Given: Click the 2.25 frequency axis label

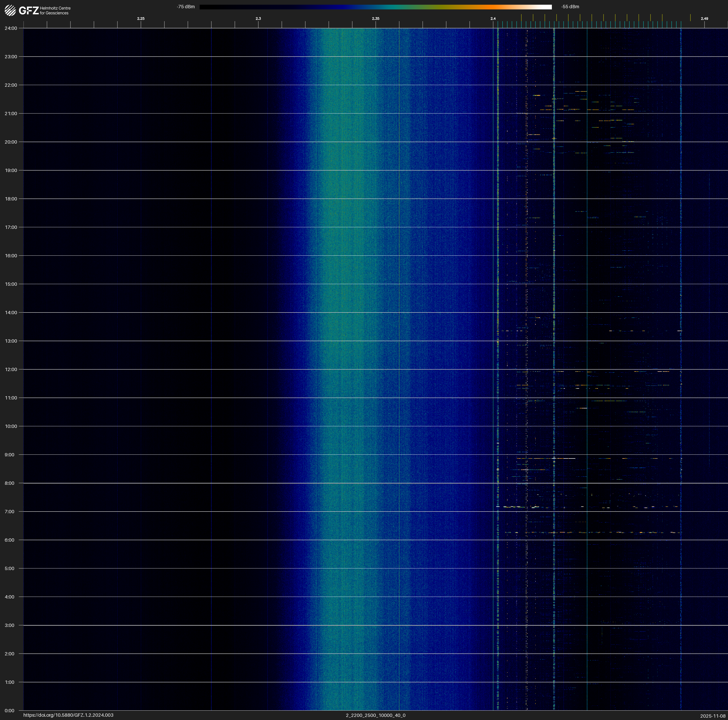Looking at the screenshot, I should pos(140,19).
